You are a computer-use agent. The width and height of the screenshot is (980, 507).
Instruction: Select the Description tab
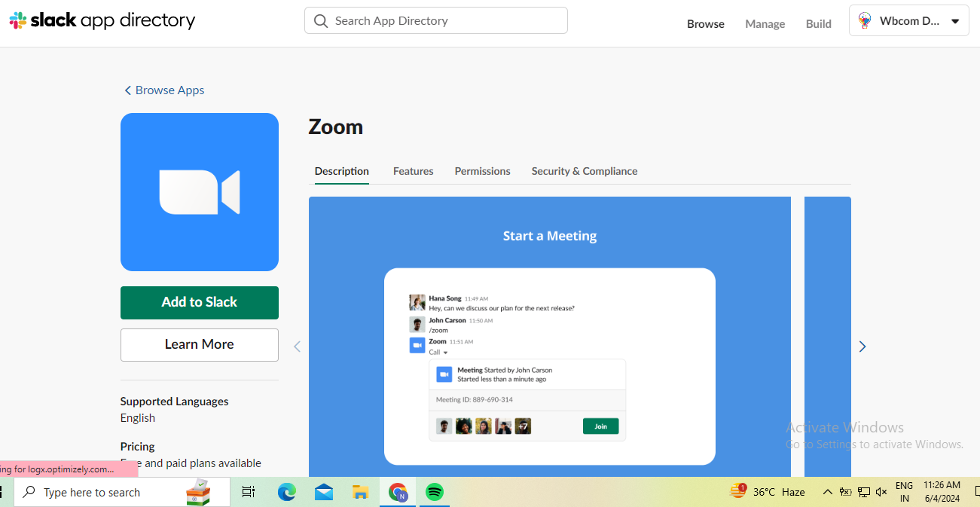pyautogui.click(x=342, y=171)
